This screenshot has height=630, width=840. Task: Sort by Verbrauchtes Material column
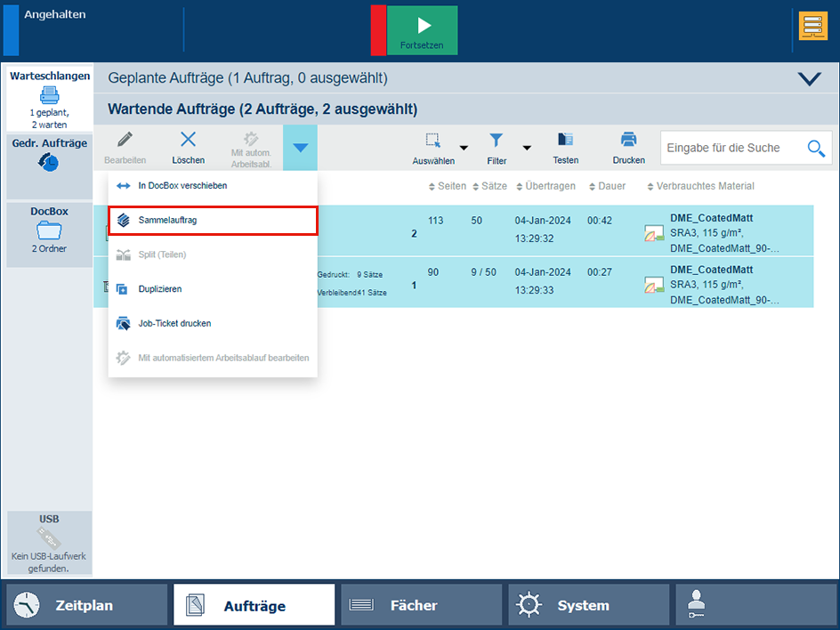[x=700, y=186]
